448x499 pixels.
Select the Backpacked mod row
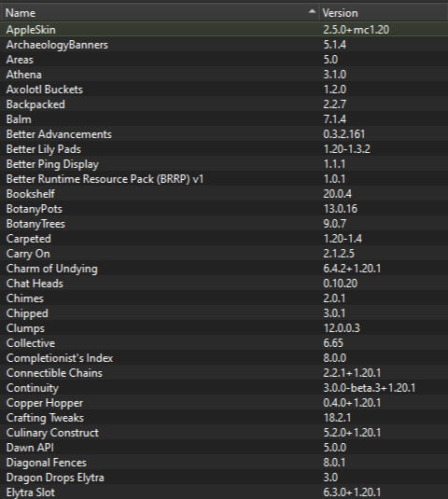tap(224, 104)
